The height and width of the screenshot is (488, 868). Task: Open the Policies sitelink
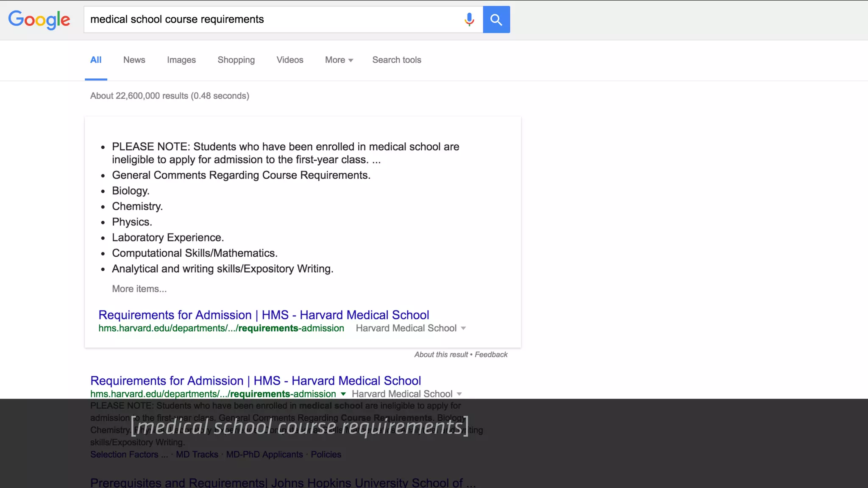[x=326, y=454]
